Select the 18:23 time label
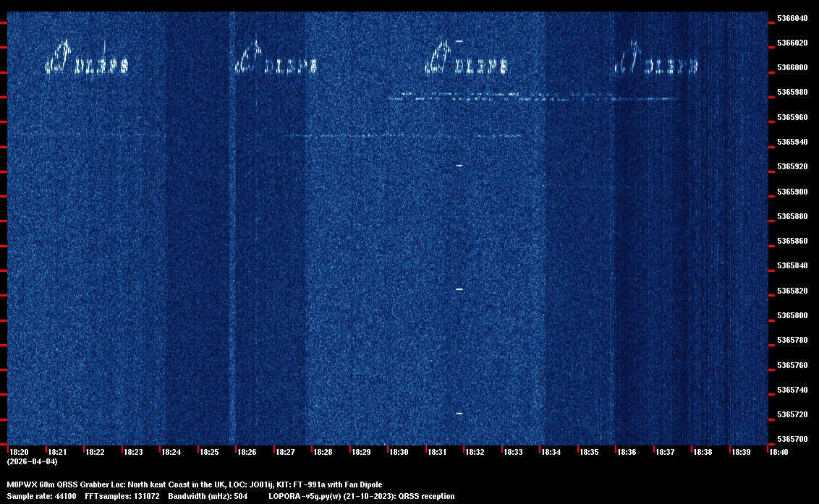This screenshot has height=504, width=819. (x=133, y=452)
